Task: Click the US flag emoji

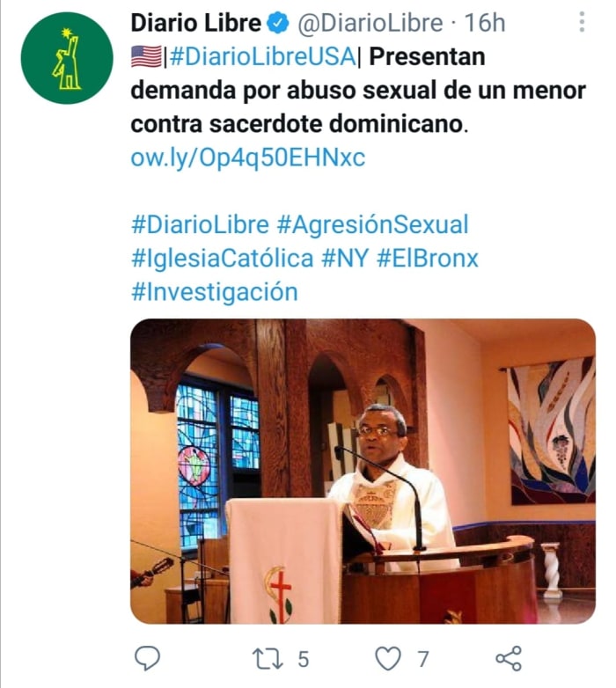Action: [x=146, y=57]
